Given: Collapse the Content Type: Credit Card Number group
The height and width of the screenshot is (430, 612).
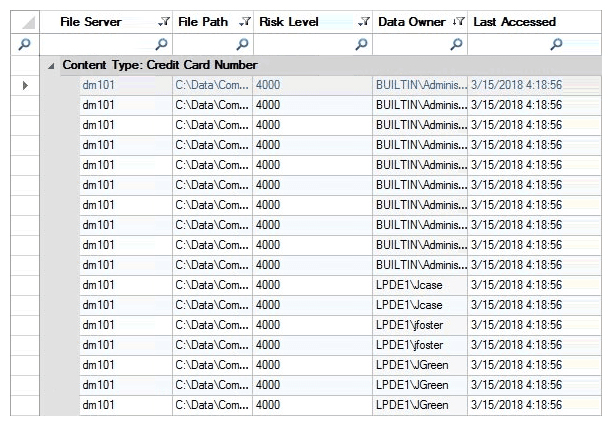Looking at the screenshot, I should pyautogui.click(x=51, y=66).
